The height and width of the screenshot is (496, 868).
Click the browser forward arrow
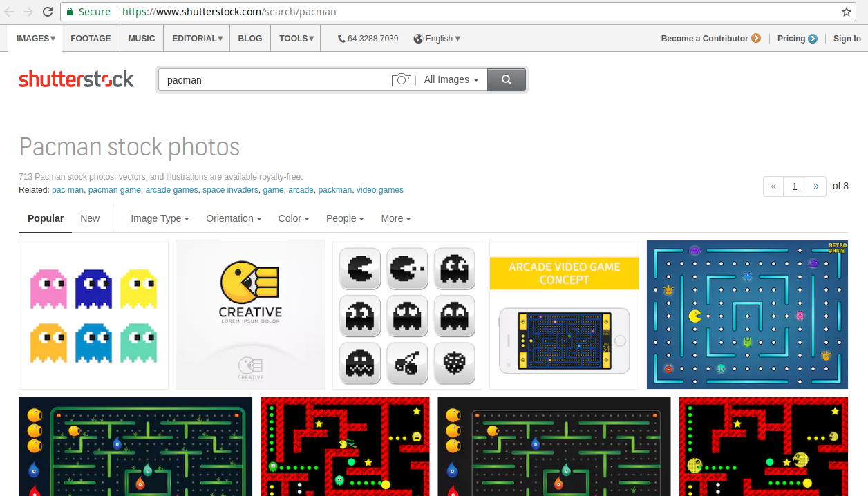point(28,12)
